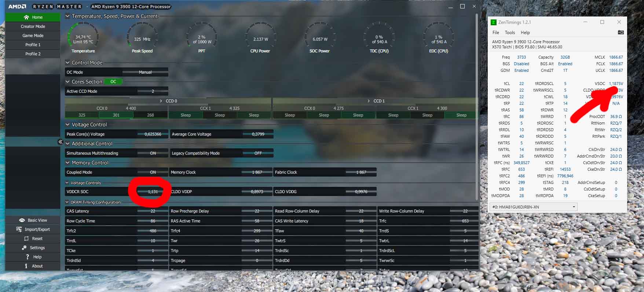The height and width of the screenshot is (292, 644).
Task: Open Settings gear icon in Ryzen Master
Action: 24,248
